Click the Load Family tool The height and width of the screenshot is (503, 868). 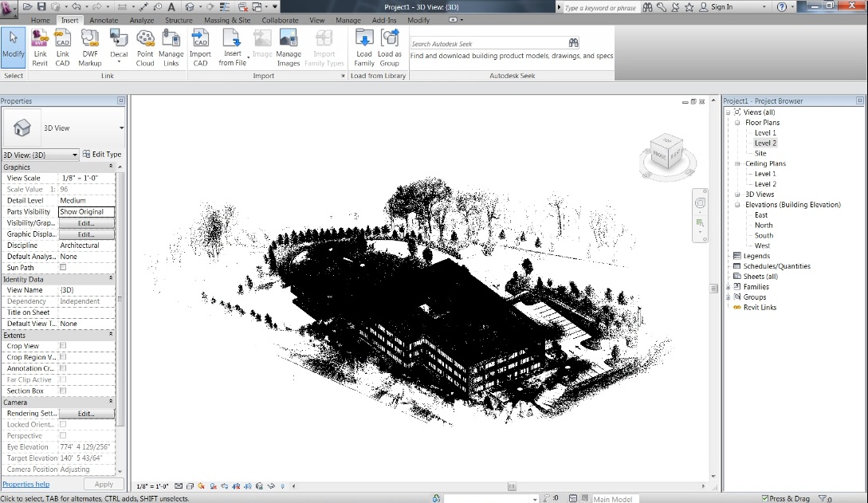(364, 44)
